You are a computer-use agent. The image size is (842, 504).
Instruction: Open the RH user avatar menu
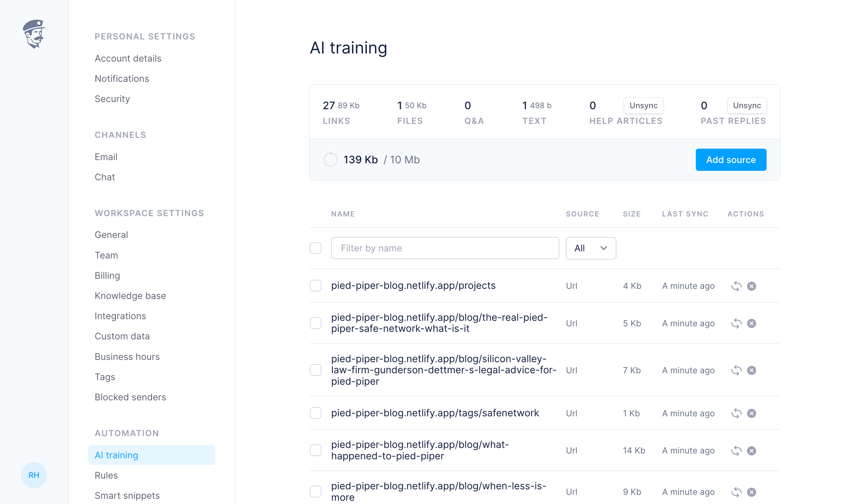tap(34, 475)
